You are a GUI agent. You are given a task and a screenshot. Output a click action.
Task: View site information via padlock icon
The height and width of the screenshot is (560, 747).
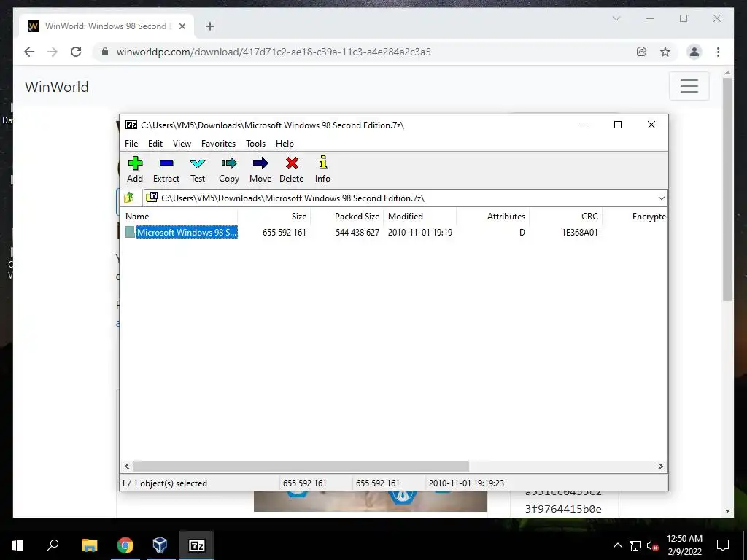pyautogui.click(x=105, y=52)
